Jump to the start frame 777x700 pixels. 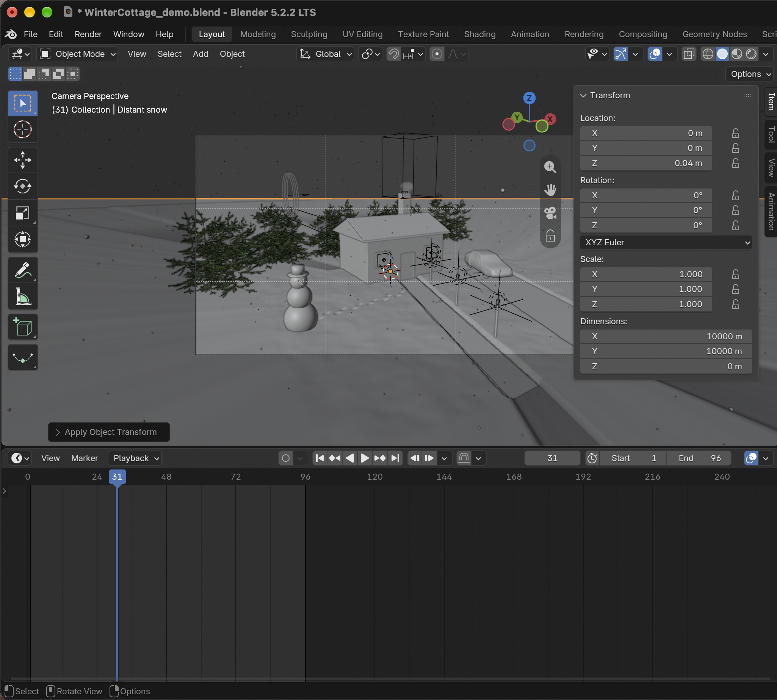[320, 458]
